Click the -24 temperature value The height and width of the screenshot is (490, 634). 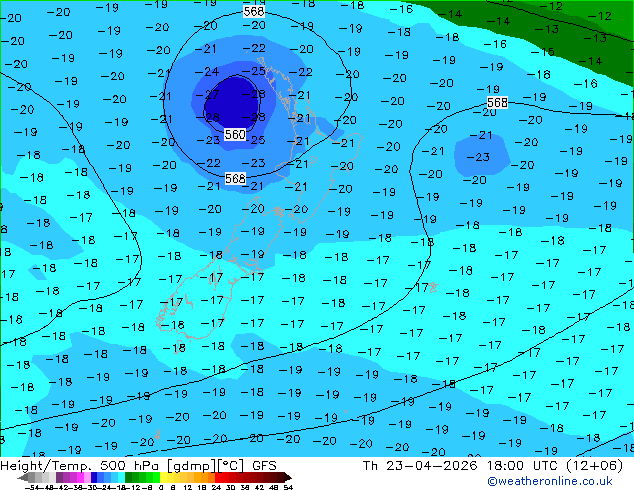(211, 72)
